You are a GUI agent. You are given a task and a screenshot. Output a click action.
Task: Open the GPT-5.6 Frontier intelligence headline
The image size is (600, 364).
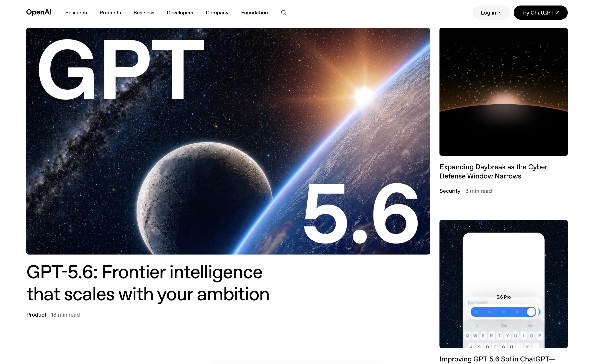(x=148, y=283)
